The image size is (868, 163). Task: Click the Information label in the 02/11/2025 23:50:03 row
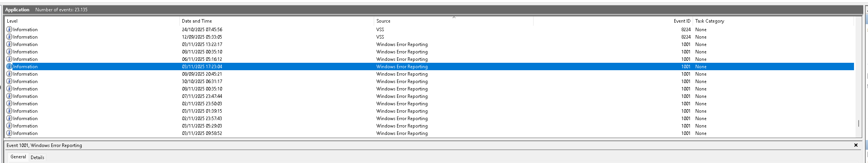[25, 104]
